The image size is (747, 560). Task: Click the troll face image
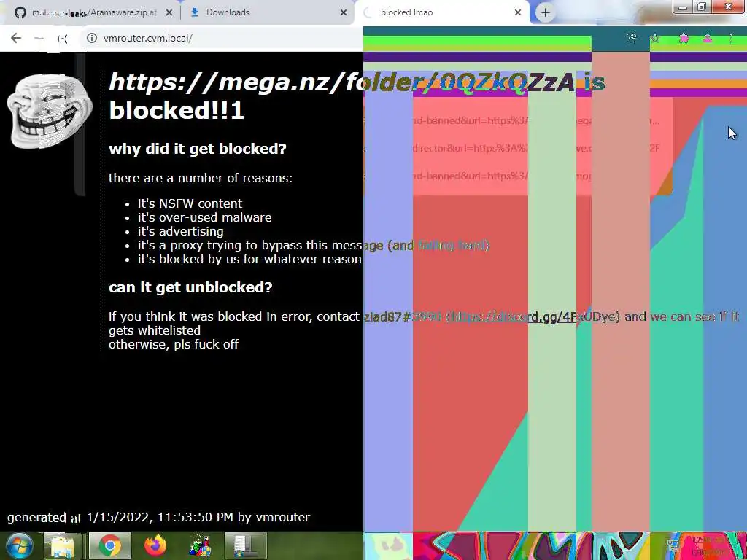[50, 111]
